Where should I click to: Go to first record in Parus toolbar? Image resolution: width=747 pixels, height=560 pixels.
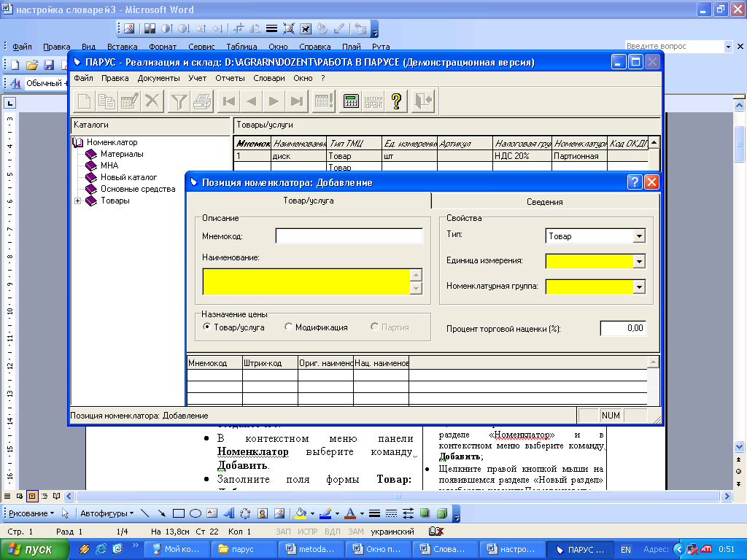228,101
